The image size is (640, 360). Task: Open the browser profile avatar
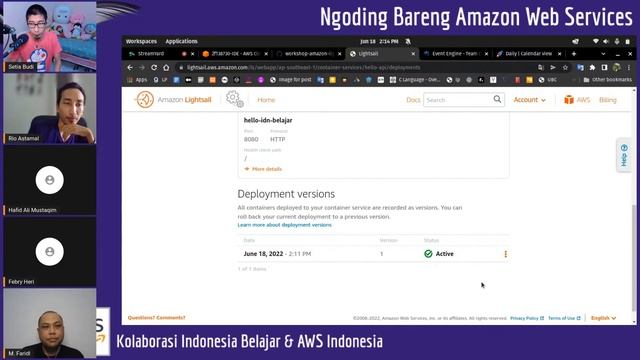(617, 67)
